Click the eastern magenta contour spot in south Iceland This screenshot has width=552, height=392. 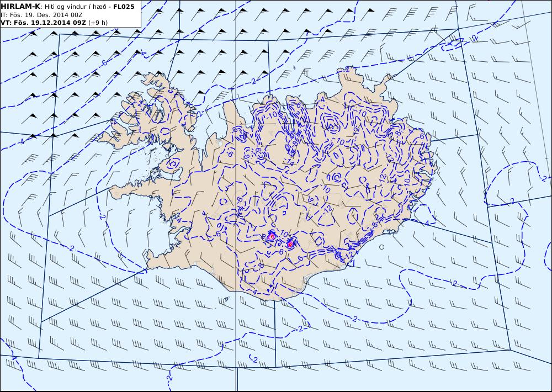290,243
